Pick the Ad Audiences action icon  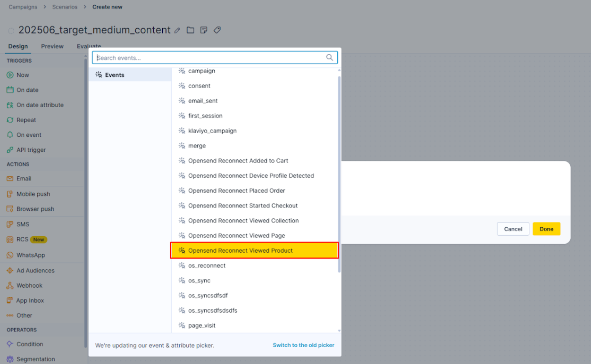click(x=9, y=271)
